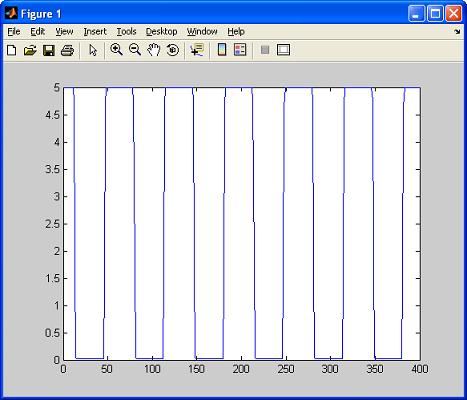Screen dimensions: 467x400
Task: Insert Colorbar using toolbar icon
Action: pyautogui.click(x=222, y=50)
